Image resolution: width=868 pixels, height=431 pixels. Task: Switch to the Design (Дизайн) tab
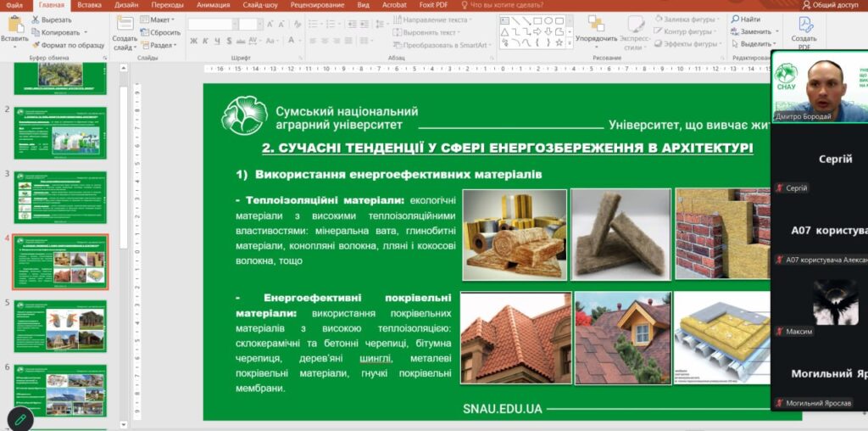pos(126,5)
